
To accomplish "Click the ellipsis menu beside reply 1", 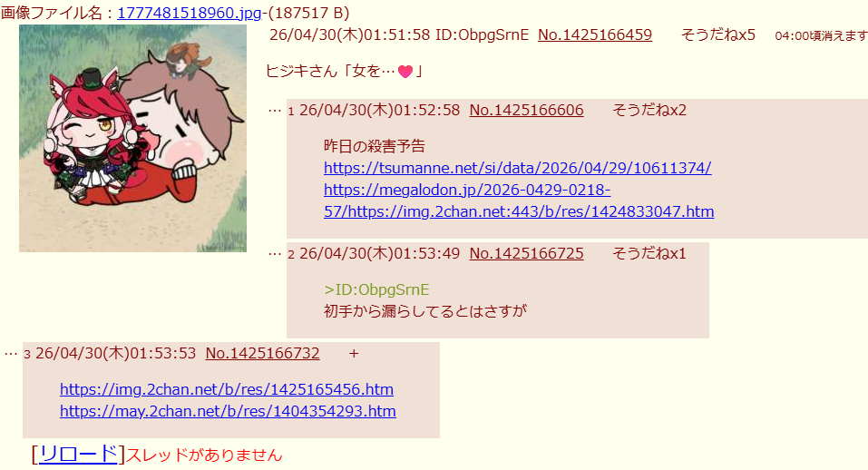I will tap(275, 111).
